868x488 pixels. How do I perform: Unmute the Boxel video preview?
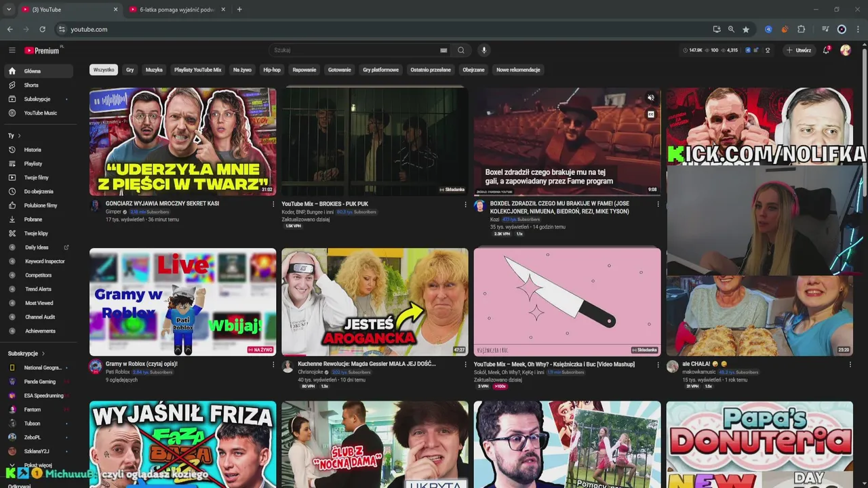(651, 98)
